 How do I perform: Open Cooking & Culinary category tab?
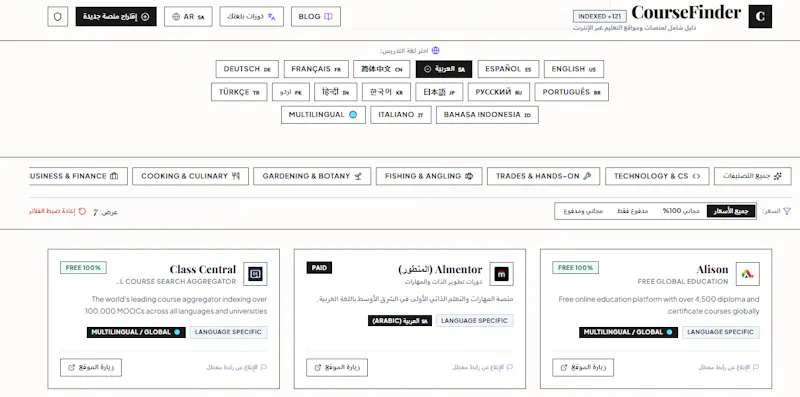click(x=190, y=176)
